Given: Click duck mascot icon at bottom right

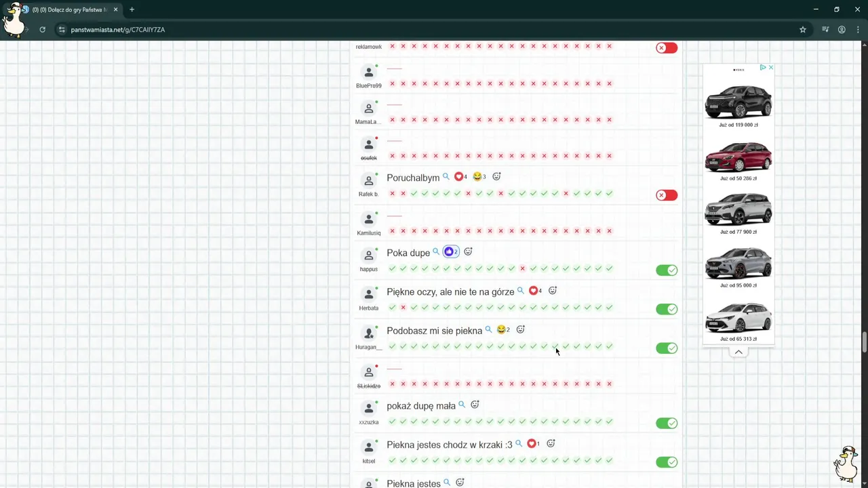Looking at the screenshot, I should click(x=846, y=464).
